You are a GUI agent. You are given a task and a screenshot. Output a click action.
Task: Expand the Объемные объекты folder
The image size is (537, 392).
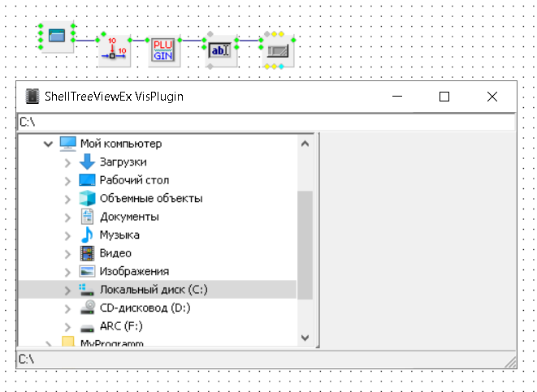(67, 200)
